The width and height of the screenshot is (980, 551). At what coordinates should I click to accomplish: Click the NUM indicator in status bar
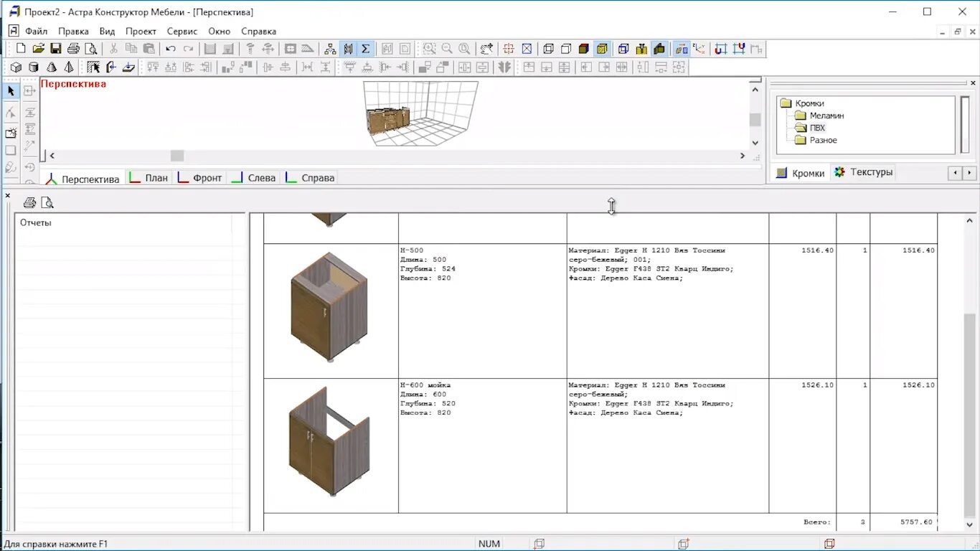(x=489, y=544)
